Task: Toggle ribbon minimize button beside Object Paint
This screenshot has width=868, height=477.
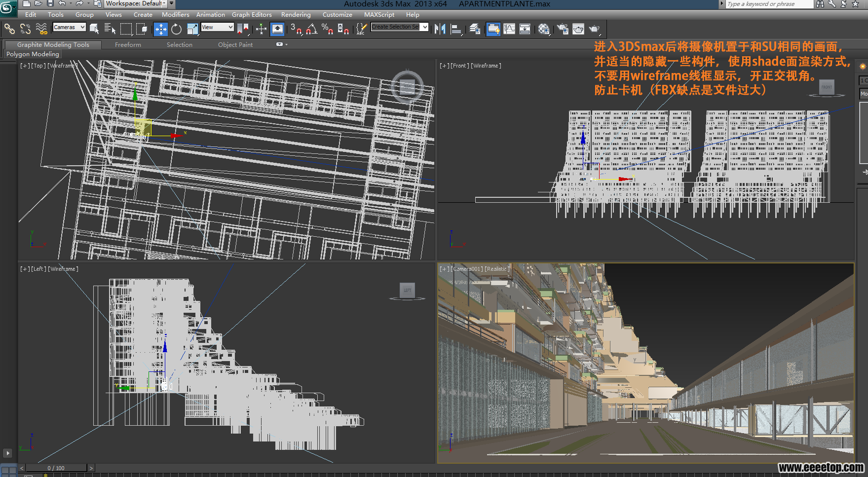Action: click(x=279, y=44)
